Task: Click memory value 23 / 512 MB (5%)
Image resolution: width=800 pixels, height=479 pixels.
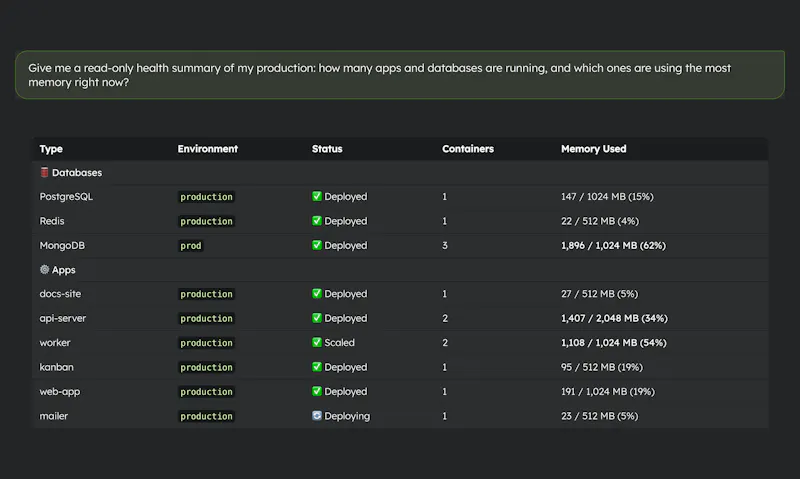Action: pyautogui.click(x=599, y=416)
